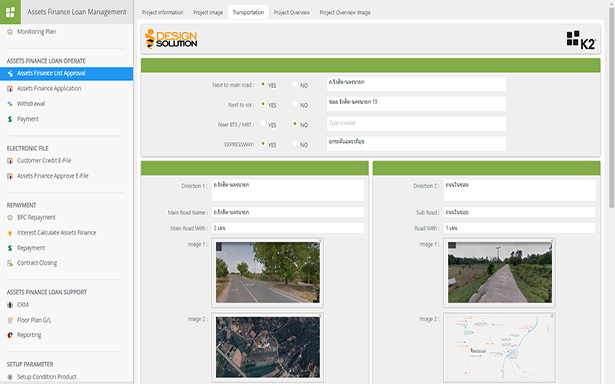Click the Direction 1 text area
The width and height of the screenshot is (615, 384).
pos(288,191)
